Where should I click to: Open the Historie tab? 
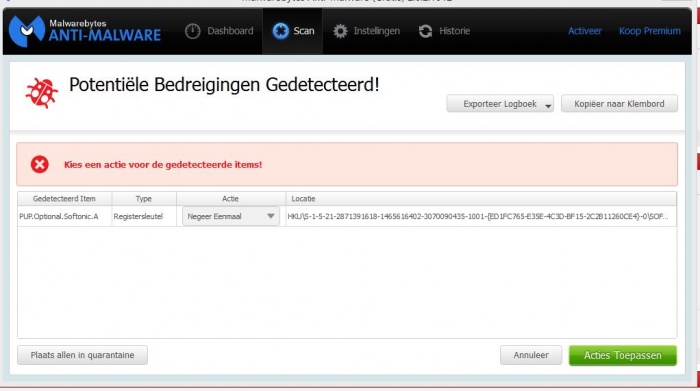[x=444, y=31]
